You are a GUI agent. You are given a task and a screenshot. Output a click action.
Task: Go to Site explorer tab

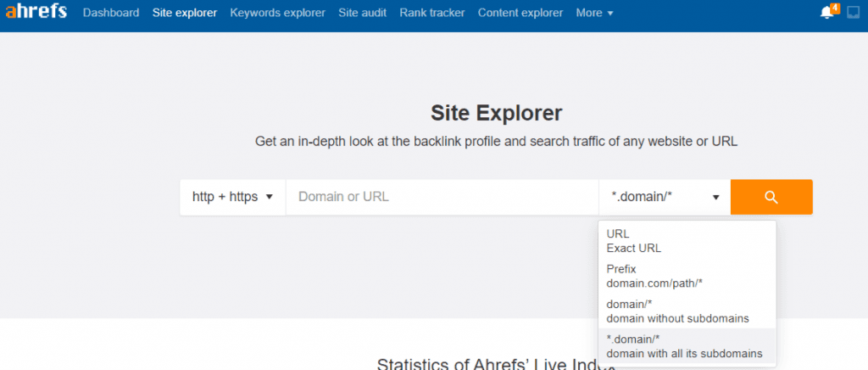click(x=184, y=13)
